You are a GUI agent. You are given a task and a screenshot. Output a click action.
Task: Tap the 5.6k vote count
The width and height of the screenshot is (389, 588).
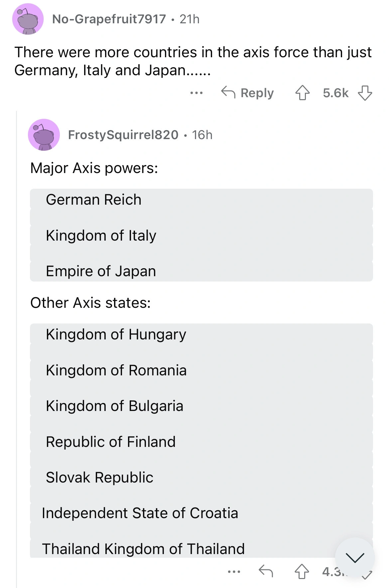[x=335, y=93]
